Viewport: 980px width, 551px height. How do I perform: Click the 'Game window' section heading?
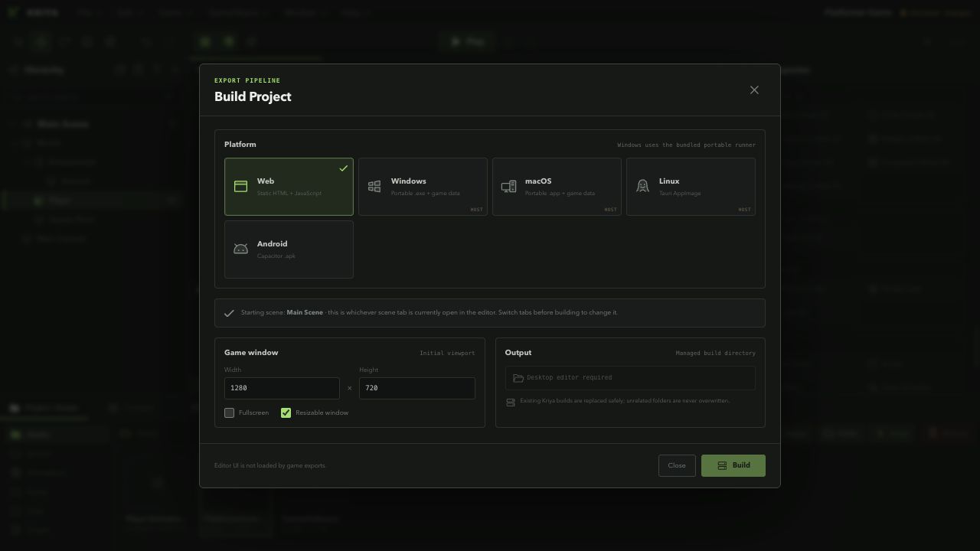click(x=251, y=353)
